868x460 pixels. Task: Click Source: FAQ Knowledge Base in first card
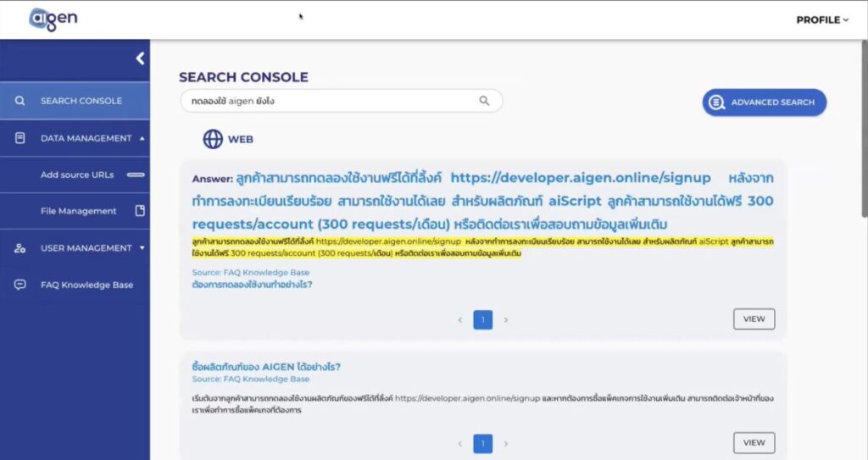pos(251,272)
